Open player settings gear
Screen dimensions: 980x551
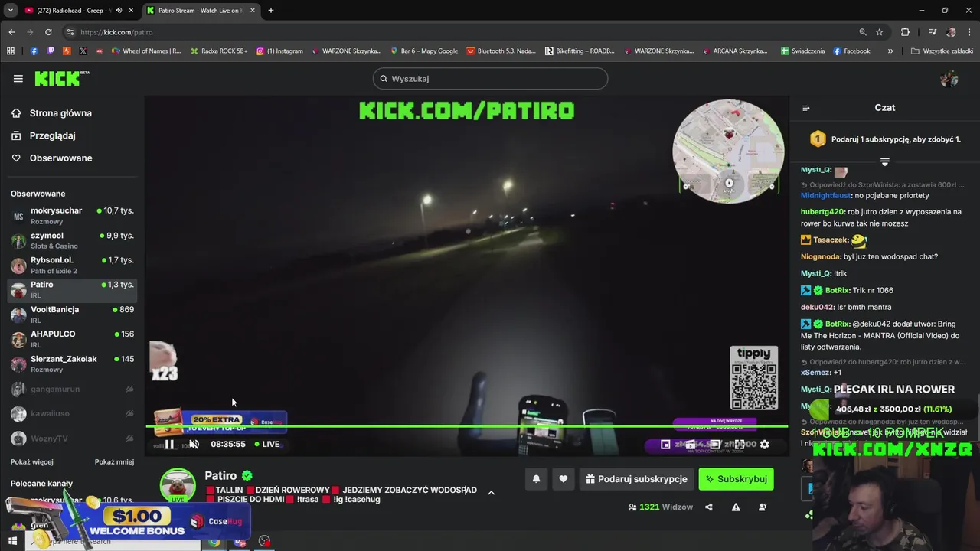[x=764, y=444]
